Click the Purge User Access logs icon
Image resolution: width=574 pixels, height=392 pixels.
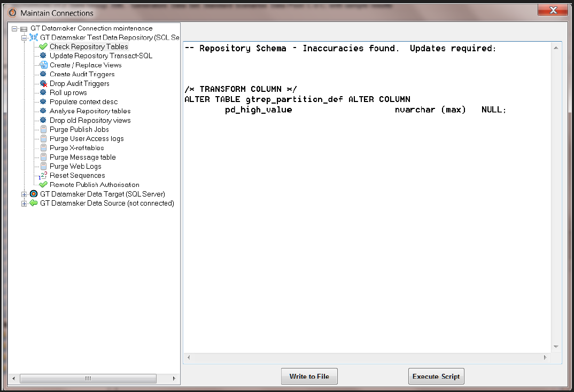coord(43,139)
